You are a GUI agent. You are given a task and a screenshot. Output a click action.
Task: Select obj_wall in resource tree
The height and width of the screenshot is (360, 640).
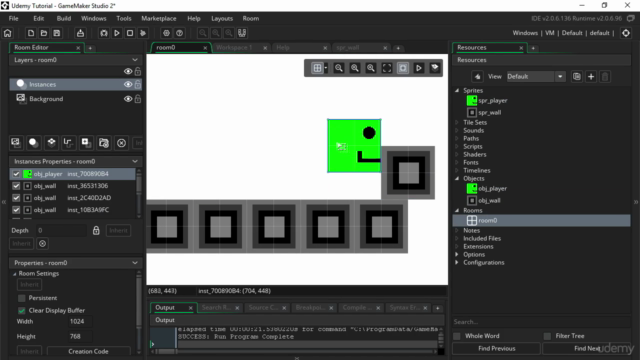tap(489, 200)
